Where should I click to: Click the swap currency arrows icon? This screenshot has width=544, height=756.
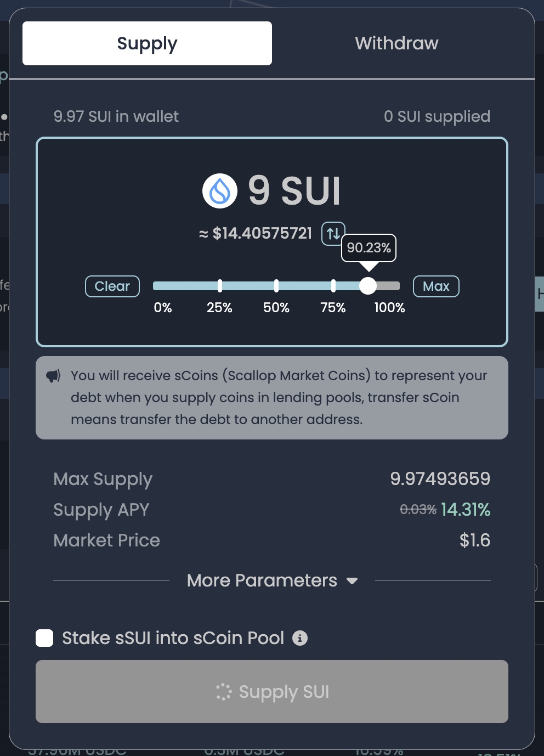(x=333, y=233)
